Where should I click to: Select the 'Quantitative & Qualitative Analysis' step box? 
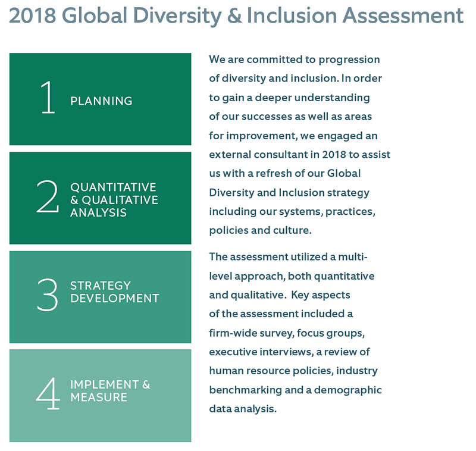(100, 198)
